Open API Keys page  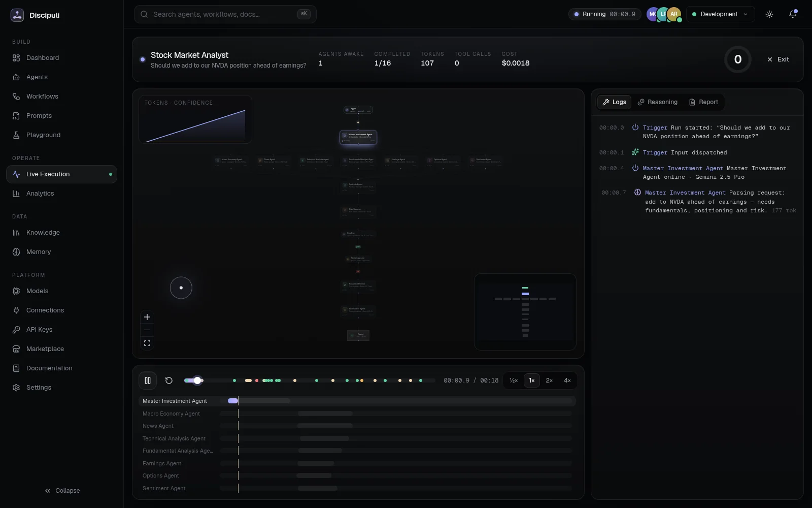(x=61, y=330)
